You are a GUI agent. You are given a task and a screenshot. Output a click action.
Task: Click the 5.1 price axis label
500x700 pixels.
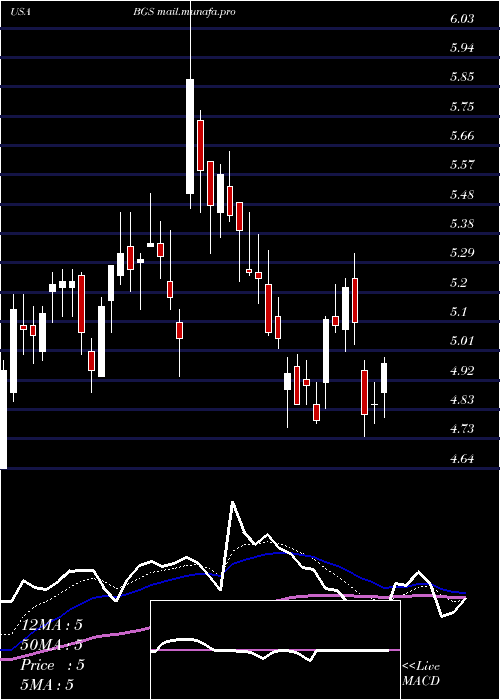[458, 312]
